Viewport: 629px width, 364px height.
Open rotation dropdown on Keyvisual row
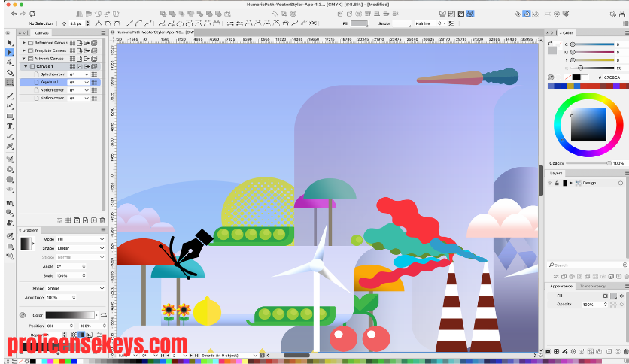tap(87, 82)
